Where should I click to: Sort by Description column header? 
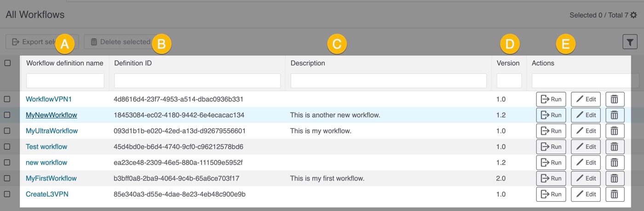(x=308, y=63)
